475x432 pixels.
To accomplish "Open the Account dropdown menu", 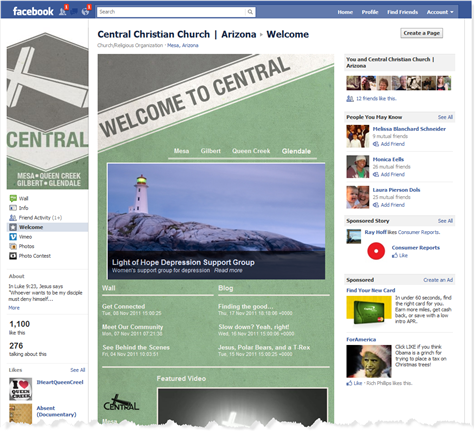I will tap(440, 12).
